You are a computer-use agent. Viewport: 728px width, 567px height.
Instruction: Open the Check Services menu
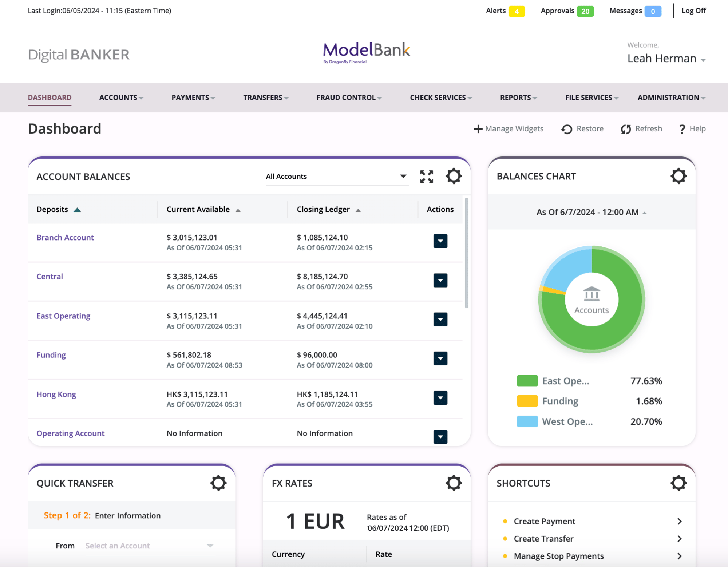pos(441,98)
